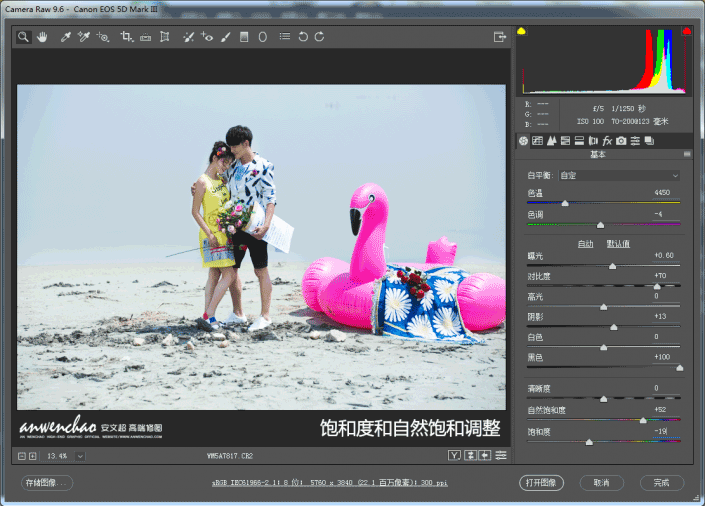Click the zoom in plus button

[33, 456]
